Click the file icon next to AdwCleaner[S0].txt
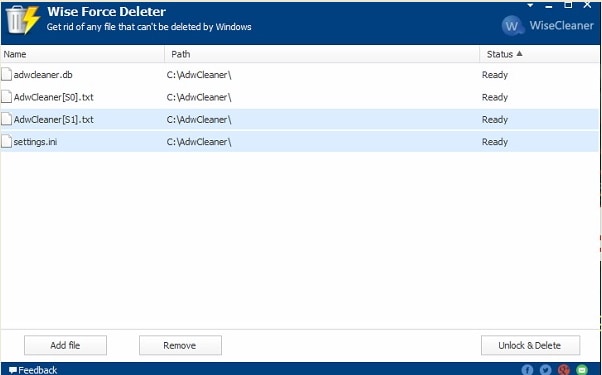This screenshot has width=602, height=375. click(x=6, y=97)
